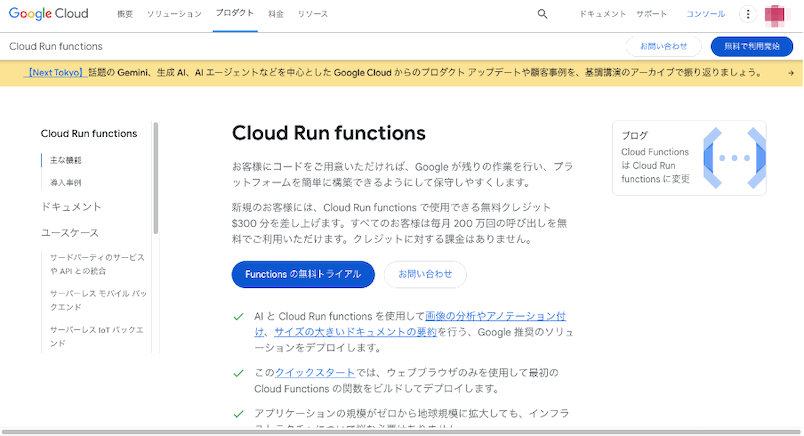The width and height of the screenshot is (804, 436).
Task: Open the search magnifier icon
Action: 542,14
